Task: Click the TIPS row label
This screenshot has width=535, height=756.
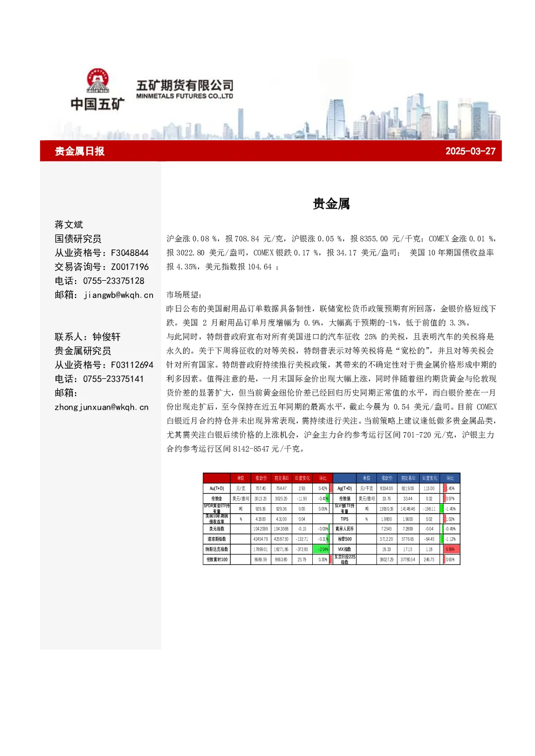Action: click(x=345, y=519)
